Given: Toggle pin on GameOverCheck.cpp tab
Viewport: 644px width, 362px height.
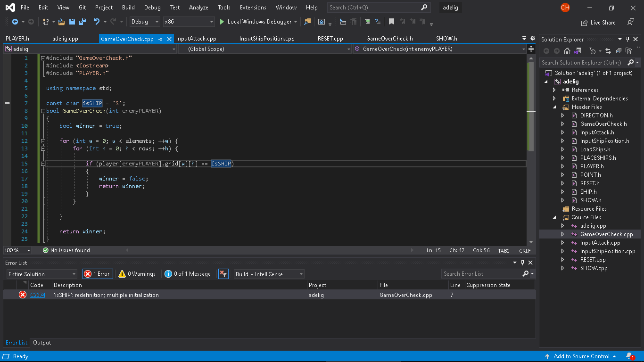Looking at the screenshot, I should coord(161,39).
